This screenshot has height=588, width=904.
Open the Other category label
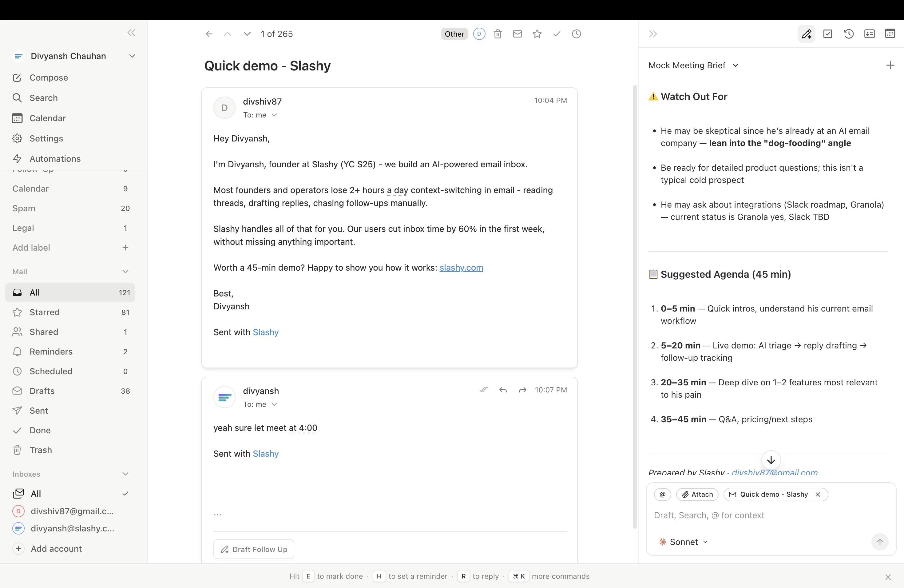454,34
